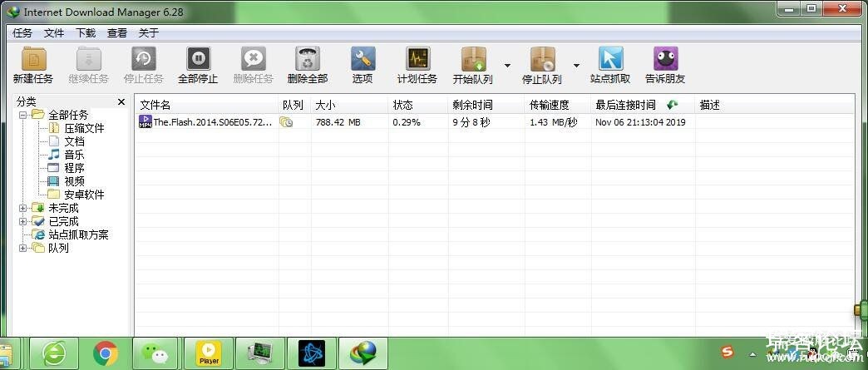Image resolution: width=868 pixels, height=370 pixels.
Task: Click the 继续任务 toolbar icon
Action: [x=89, y=59]
